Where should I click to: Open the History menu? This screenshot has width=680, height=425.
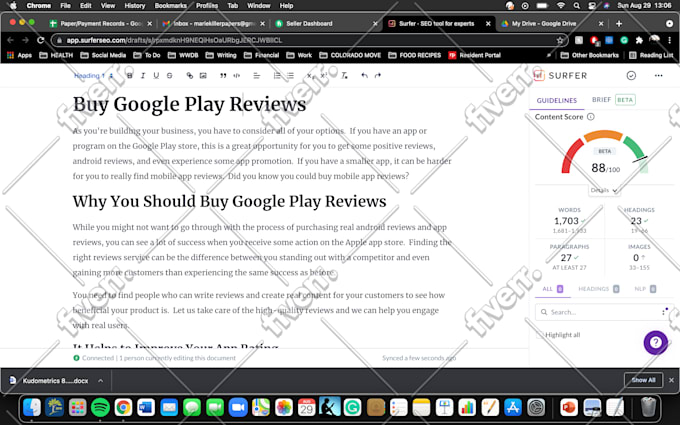(135, 6)
